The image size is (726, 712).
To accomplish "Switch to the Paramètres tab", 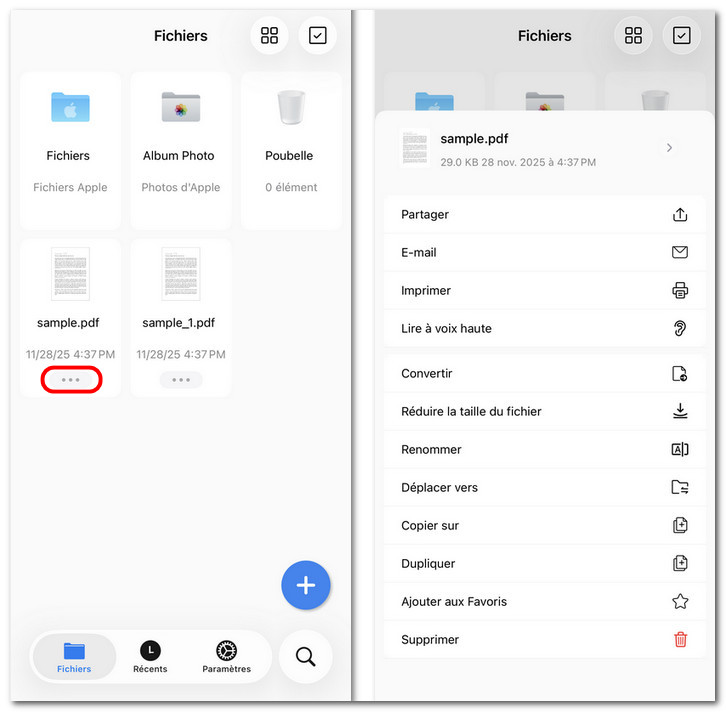I will (226, 657).
